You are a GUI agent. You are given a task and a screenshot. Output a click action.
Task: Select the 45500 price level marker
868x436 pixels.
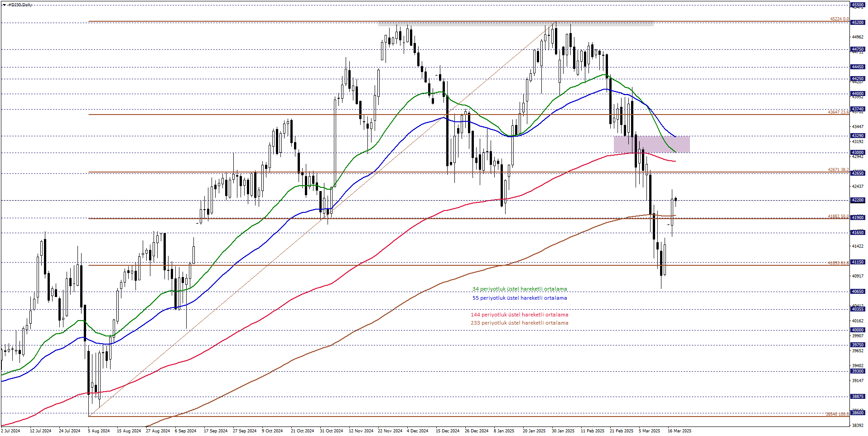(858, 5)
